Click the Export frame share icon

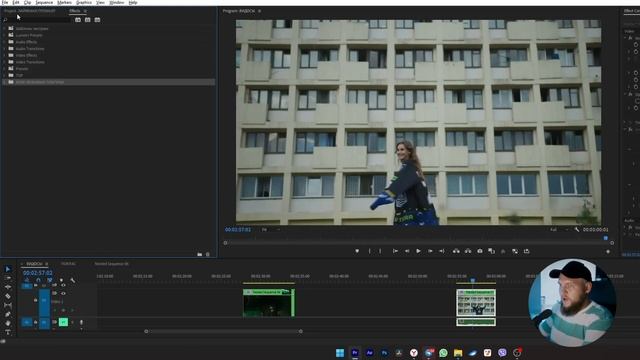click(x=527, y=251)
